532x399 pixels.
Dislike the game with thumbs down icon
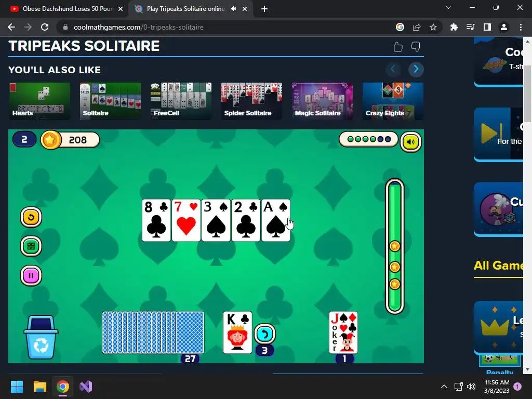[x=416, y=46]
